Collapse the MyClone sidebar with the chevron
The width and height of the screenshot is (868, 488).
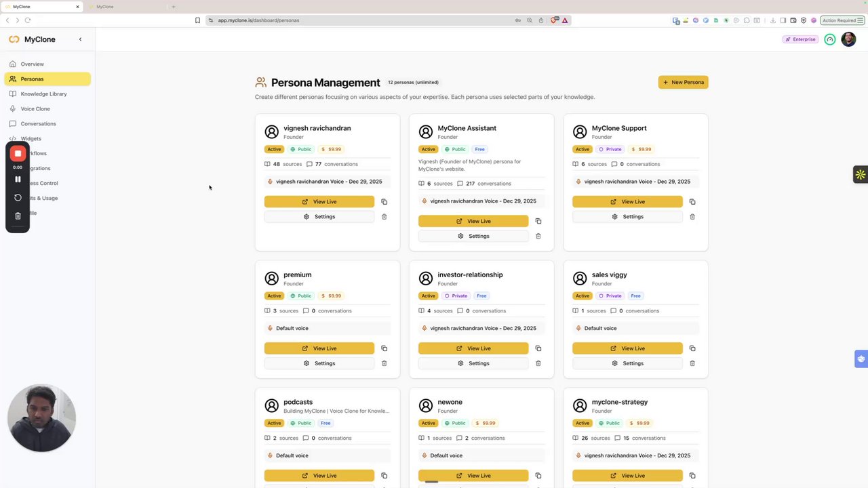tap(80, 39)
